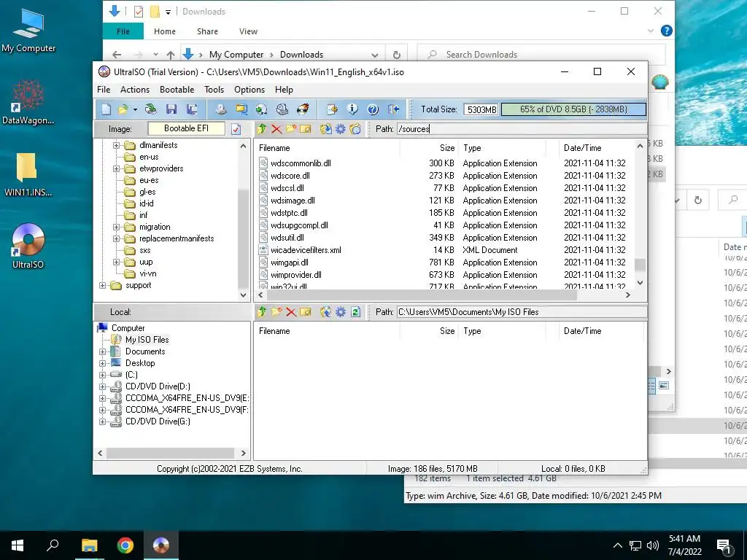Click gear icon in Local toolbar

click(x=341, y=312)
